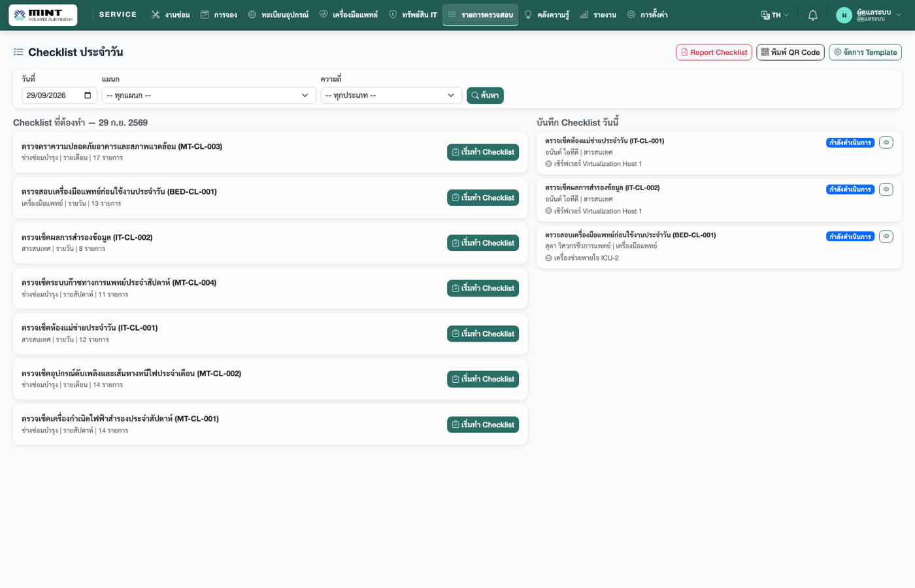The width and height of the screenshot is (915, 588).
Task: Click the ค้นหา search button
Action: (485, 95)
